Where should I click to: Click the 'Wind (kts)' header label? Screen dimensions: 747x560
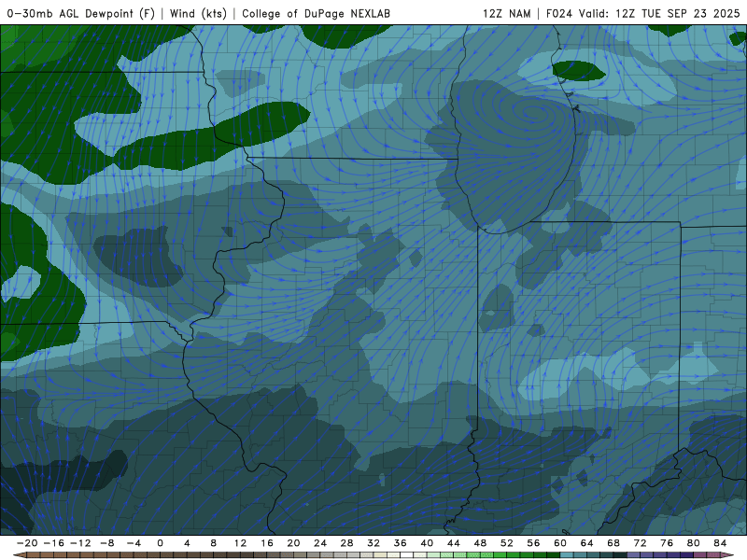click(x=198, y=14)
